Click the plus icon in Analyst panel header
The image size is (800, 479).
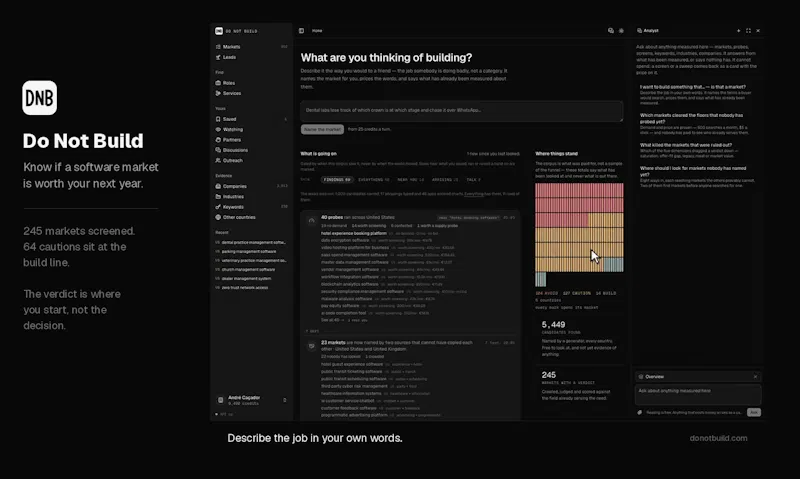(x=738, y=31)
